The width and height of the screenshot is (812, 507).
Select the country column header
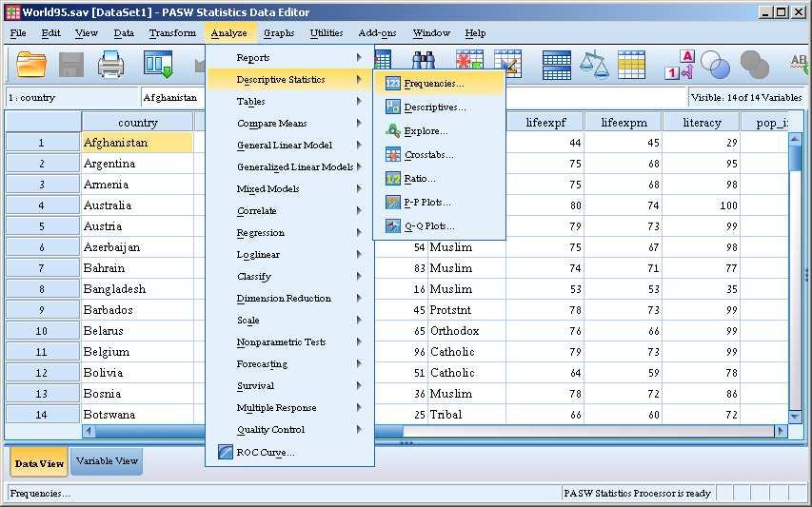pos(137,123)
